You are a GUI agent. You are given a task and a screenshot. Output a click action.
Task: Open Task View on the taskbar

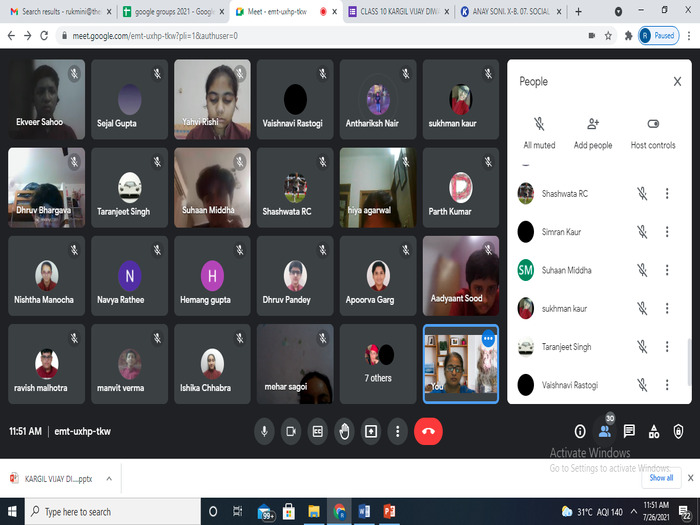coord(238,512)
